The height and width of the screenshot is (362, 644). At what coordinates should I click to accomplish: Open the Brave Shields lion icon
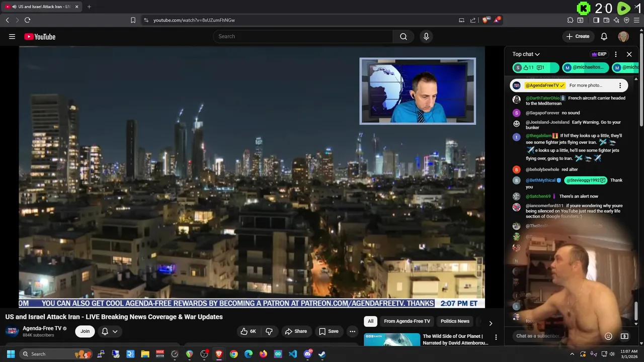(x=485, y=20)
